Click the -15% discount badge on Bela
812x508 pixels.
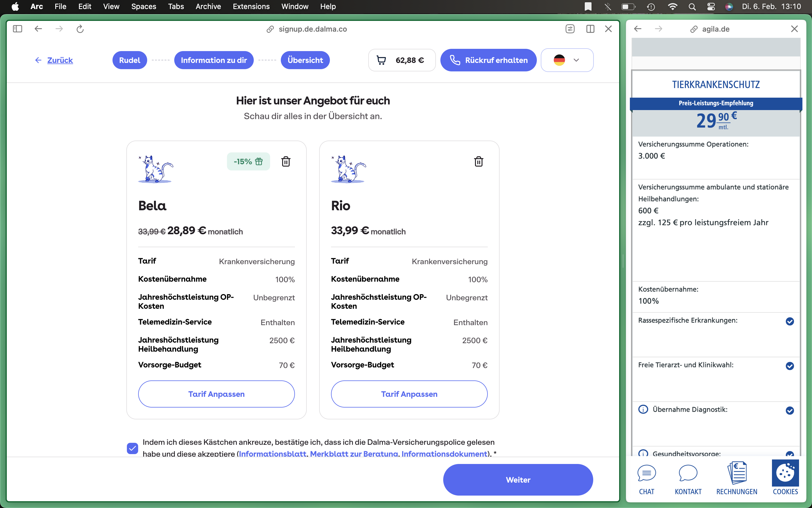click(x=248, y=162)
